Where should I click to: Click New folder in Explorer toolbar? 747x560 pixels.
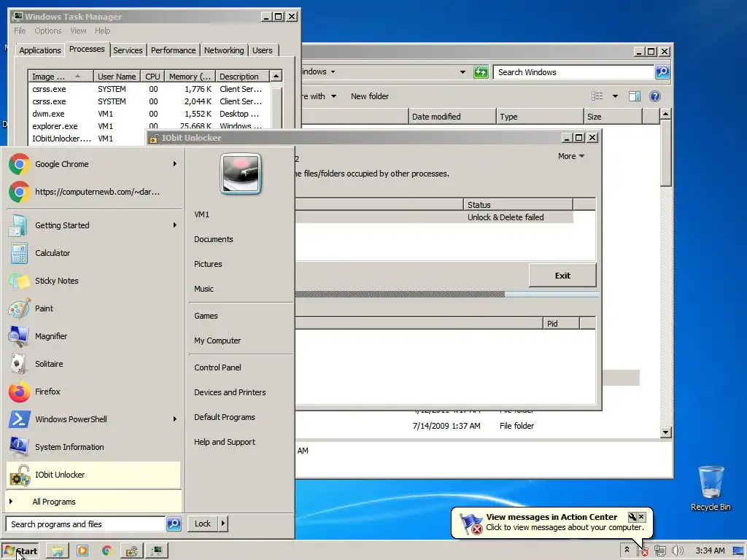click(370, 96)
